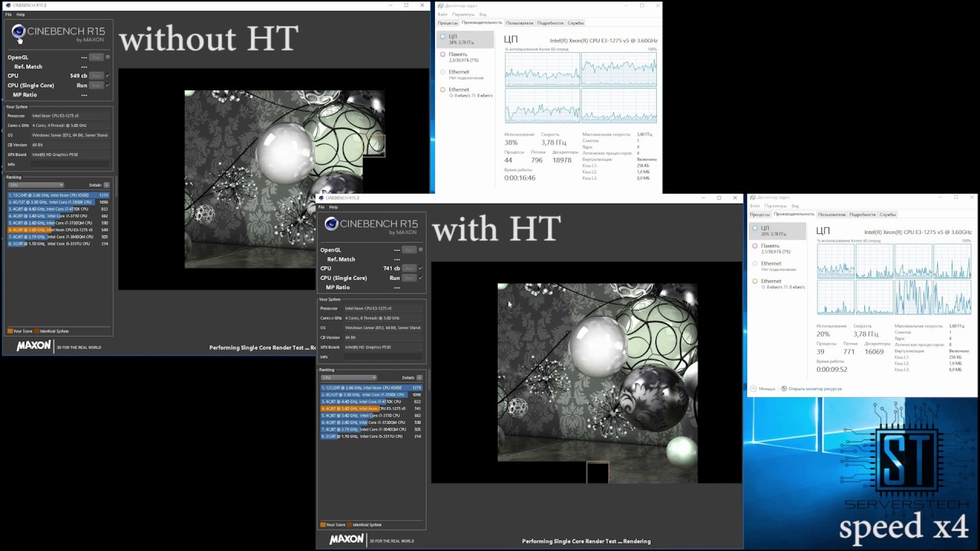Click CPU (Single Core) Run button in 549 cb window

pyautogui.click(x=96, y=85)
